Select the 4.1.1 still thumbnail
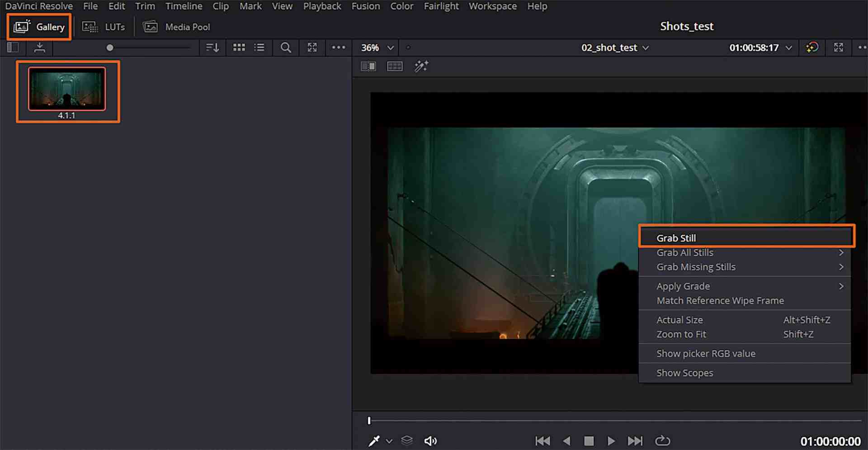Image resolution: width=868 pixels, height=450 pixels. pos(67,89)
